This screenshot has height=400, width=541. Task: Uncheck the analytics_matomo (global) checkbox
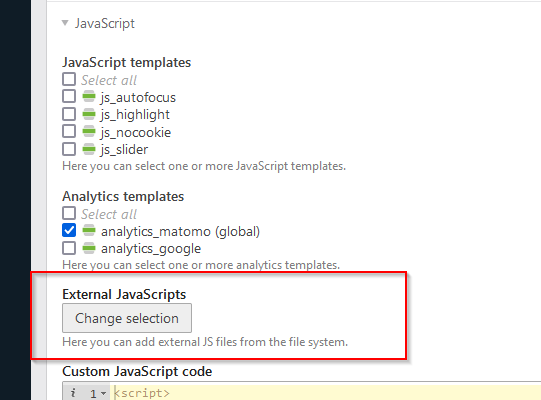click(x=69, y=230)
